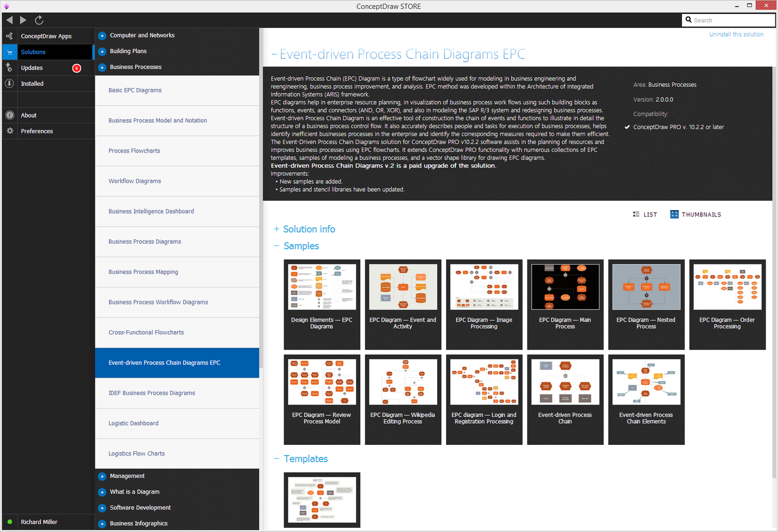Expand the Solution info section
778x532 pixels.
click(x=276, y=229)
